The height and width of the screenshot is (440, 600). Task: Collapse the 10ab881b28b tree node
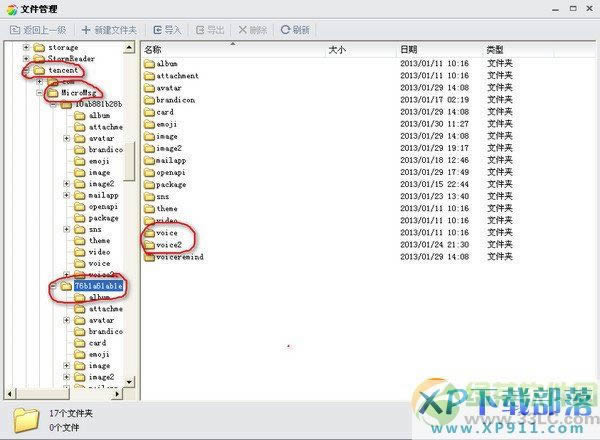pos(53,104)
